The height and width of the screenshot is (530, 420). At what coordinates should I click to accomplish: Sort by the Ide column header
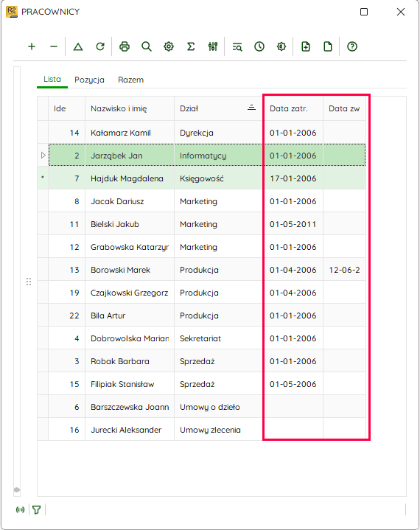pyautogui.click(x=66, y=108)
